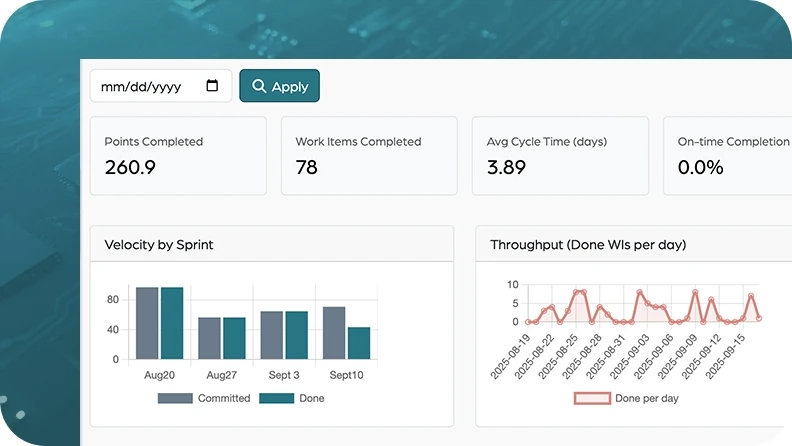The image size is (792, 446).
Task: Open the On-time Completion card
Action: [728, 156]
